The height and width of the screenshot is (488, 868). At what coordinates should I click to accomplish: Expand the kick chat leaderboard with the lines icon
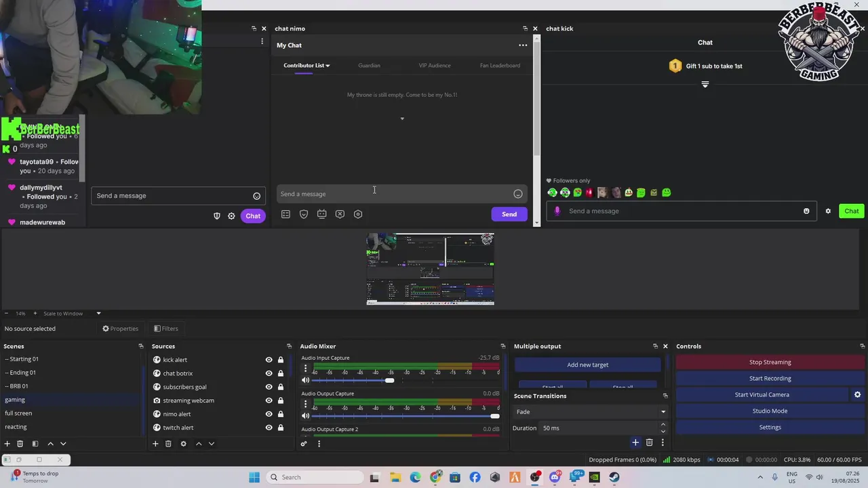pos(705,85)
